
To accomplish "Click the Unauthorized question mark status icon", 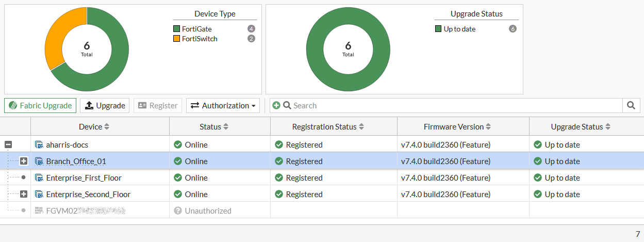I will [x=178, y=211].
